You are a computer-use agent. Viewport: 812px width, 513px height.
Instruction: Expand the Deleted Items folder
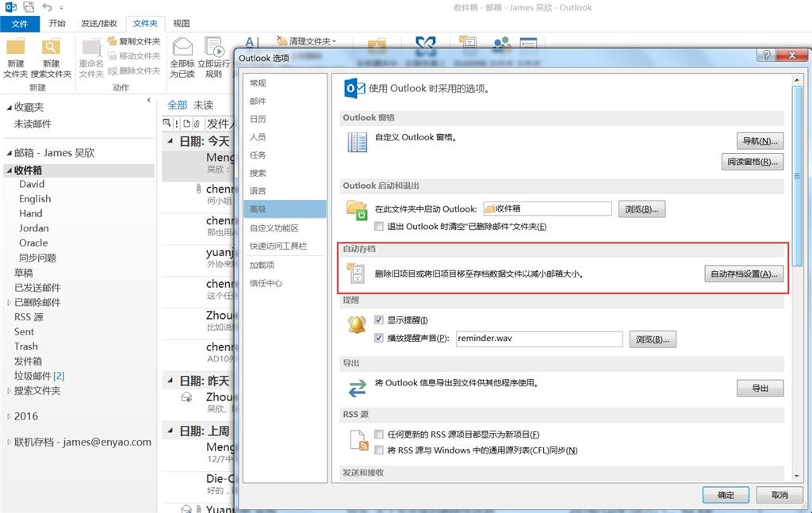pyautogui.click(x=9, y=302)
